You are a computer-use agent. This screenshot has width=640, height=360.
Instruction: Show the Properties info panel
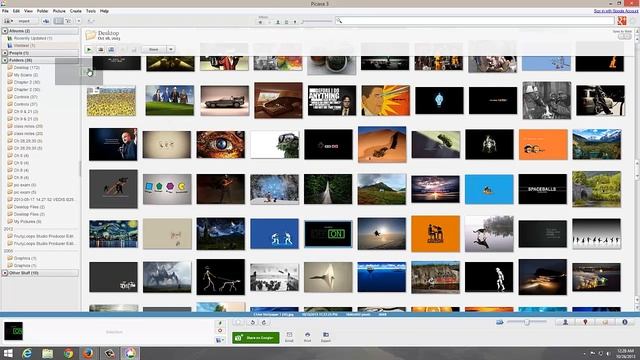coord(625,322)
